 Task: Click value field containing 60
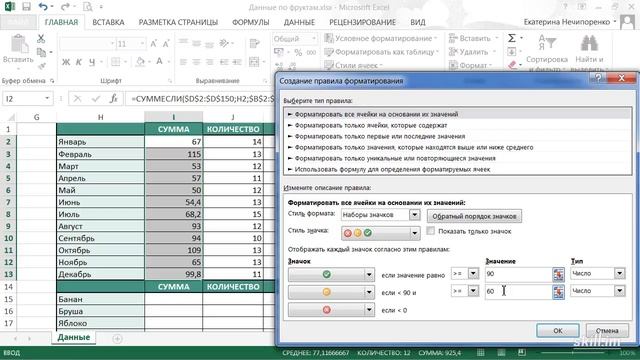click(x=518, y=291)
